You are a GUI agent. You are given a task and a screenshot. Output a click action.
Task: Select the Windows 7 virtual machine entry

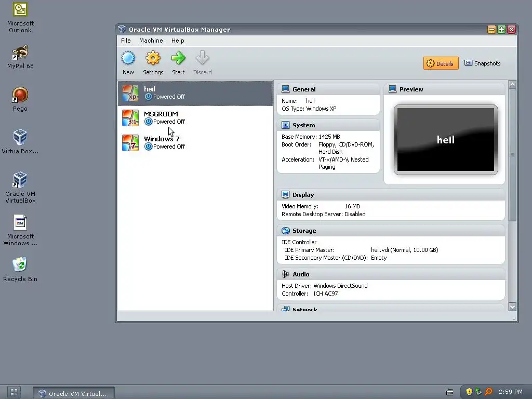(x=195, y=142)
